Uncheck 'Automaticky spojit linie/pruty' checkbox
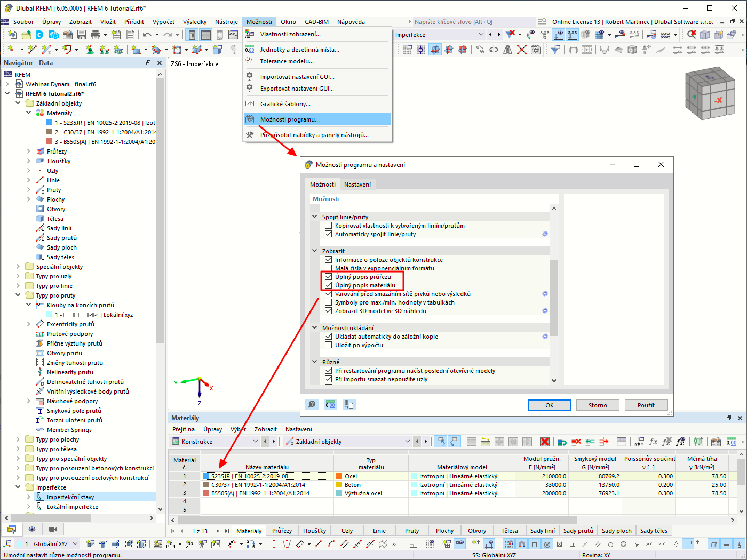Image resolution: width=747 pixels, height=560 pixels. pyautogui.click(x=329, y=234)
